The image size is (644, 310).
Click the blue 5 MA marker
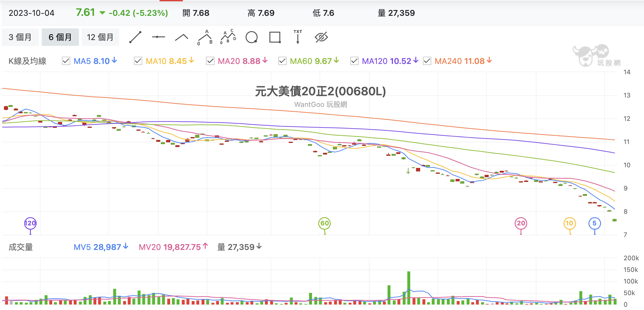[595, 223]
